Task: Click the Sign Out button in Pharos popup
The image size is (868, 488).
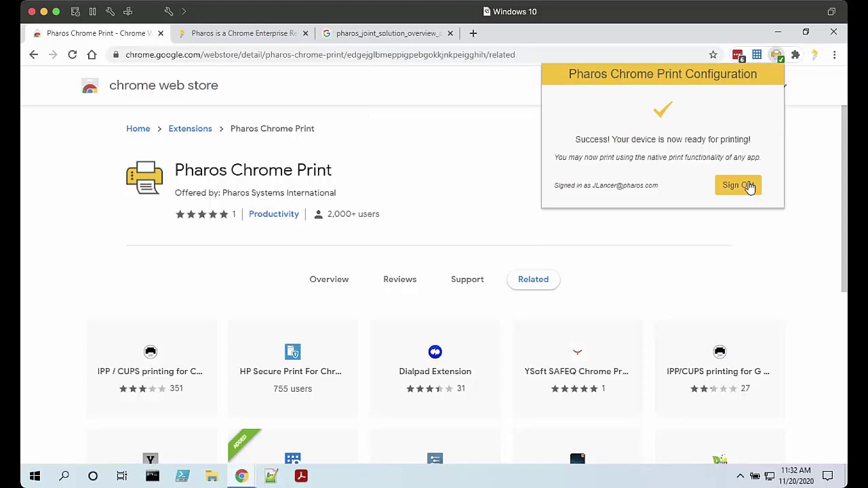Action: click(738, 185)
